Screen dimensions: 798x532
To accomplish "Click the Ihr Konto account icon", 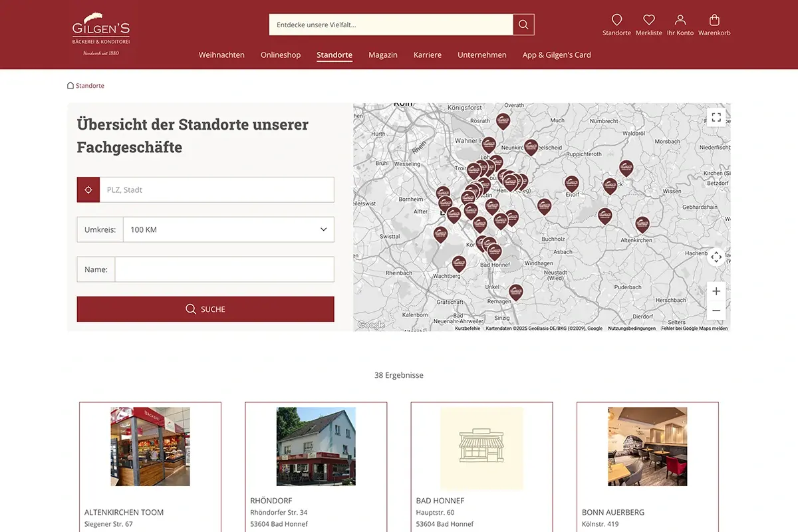I will click(680, 21).
